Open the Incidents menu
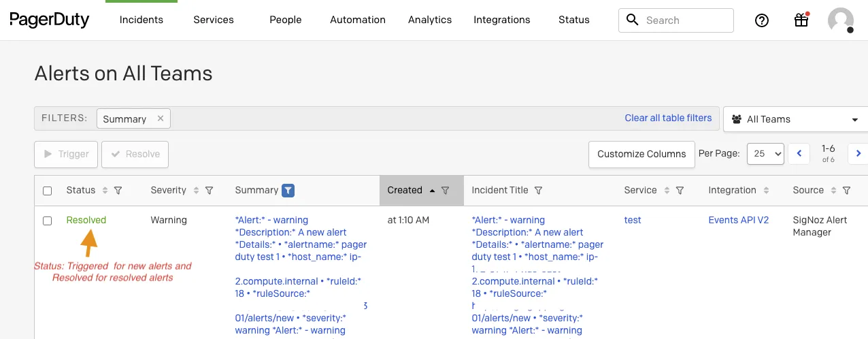 (141, 20)
